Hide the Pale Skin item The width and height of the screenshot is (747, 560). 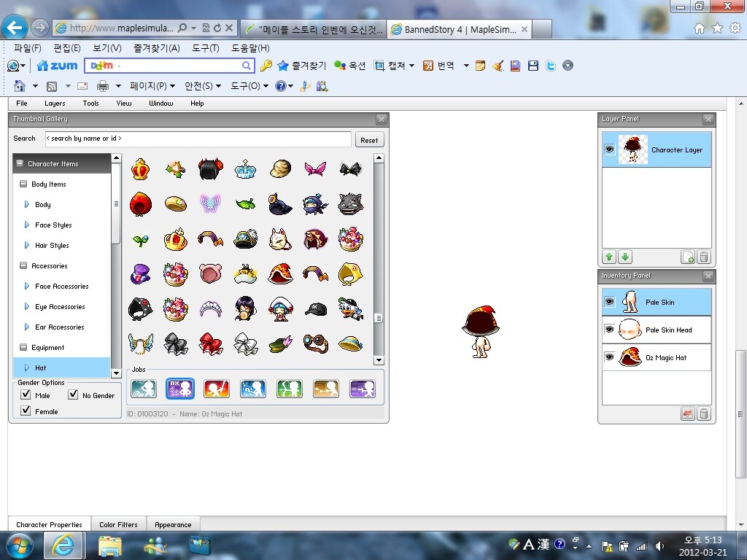pos(609,302)
